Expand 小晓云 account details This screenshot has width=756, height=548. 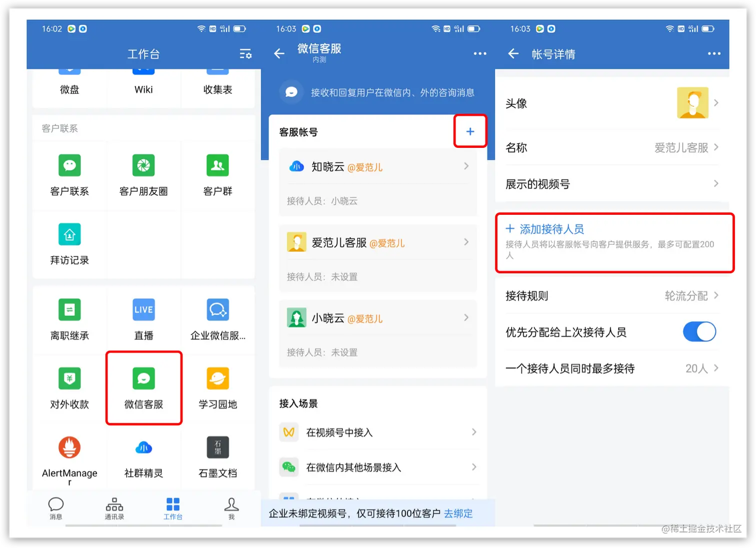(377, 318)
